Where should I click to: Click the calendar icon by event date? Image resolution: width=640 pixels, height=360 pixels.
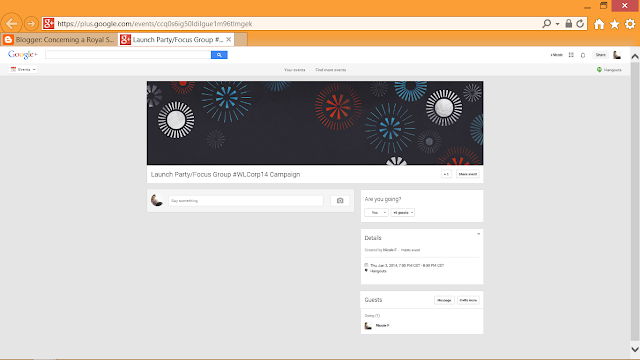[366, 265]
